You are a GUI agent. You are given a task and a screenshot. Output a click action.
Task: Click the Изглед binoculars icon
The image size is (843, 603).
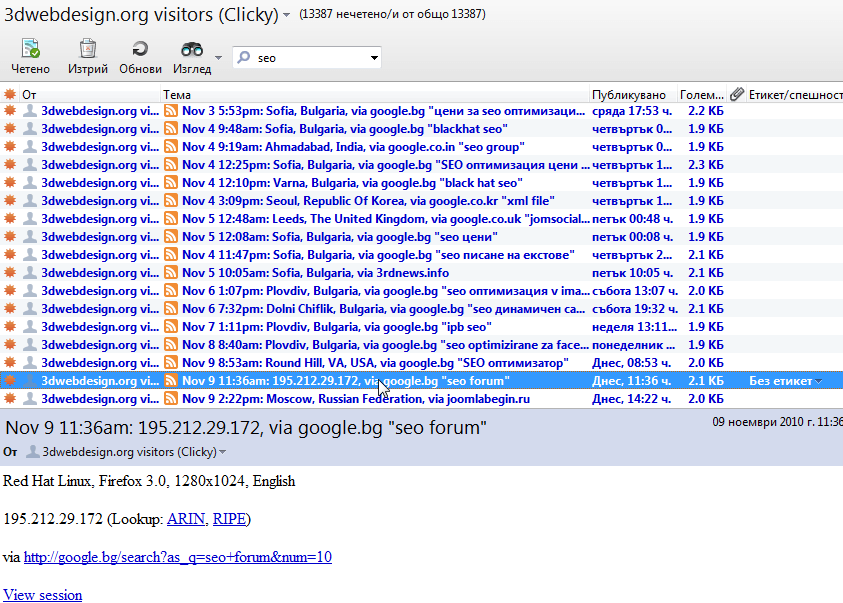coord(191,49)
